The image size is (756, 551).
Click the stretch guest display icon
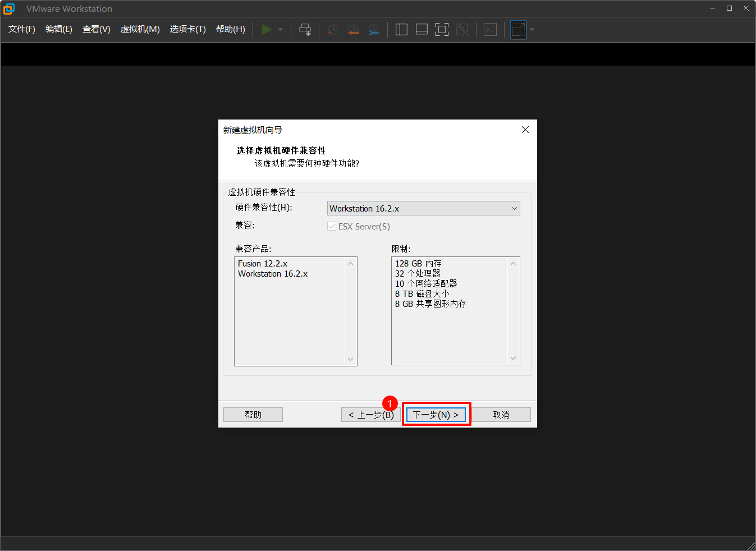[x=518, y=30]
